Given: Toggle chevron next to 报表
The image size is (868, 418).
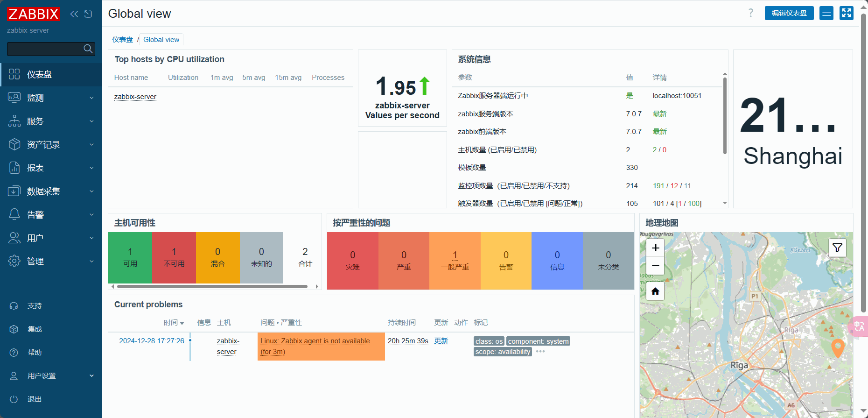Looking at the screenshot, I should pos(91,168).
